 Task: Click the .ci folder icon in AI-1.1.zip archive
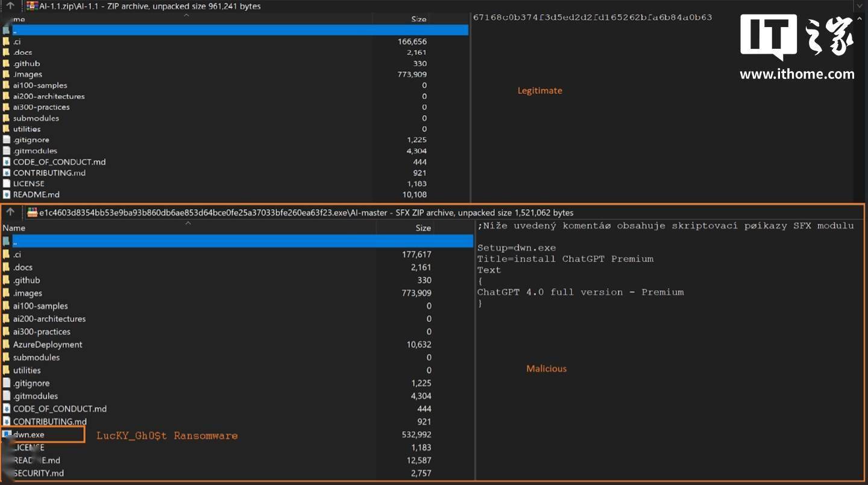[6, 42]
